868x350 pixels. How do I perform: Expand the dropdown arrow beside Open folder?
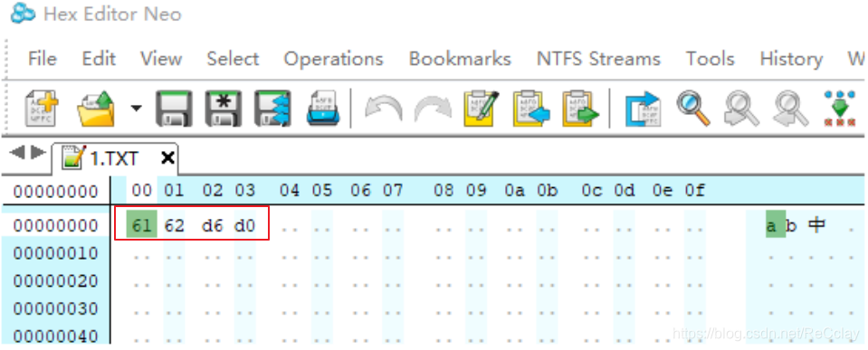click(x=136, y=108)
